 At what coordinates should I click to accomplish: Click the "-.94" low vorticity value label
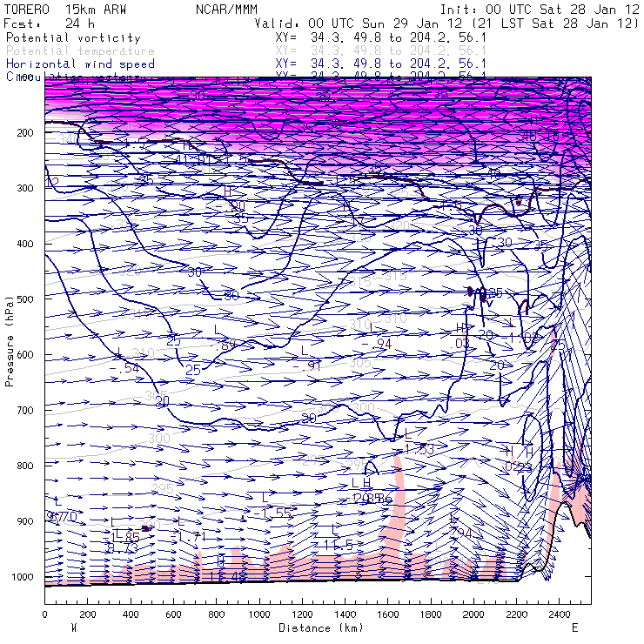pyautogui.click(x=377, y=344)
